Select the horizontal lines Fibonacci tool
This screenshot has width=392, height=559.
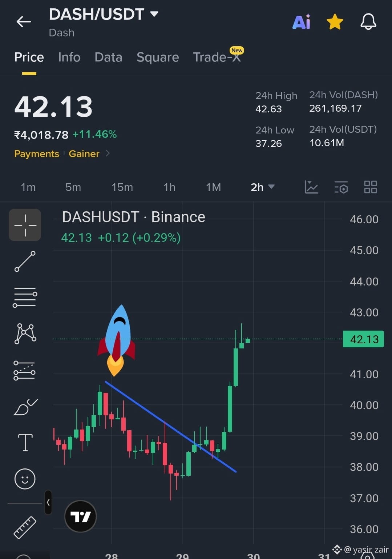click(x=25, y=297)
